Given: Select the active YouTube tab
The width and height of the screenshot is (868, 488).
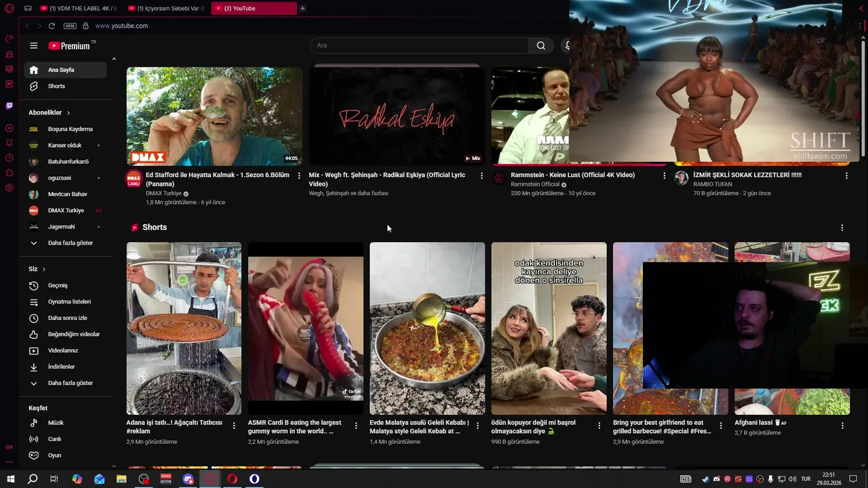Looking at the screenshot, I should tap(254, 8).
